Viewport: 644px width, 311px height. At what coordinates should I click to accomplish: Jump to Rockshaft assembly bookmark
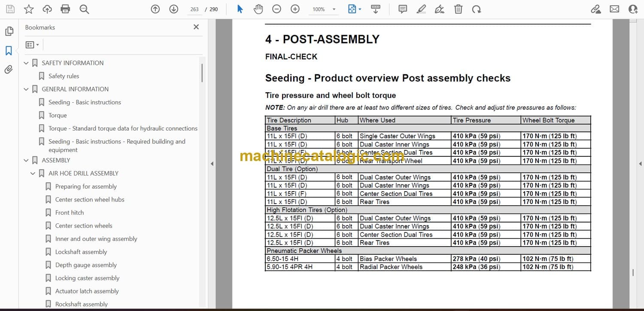[x=82, y=304]
